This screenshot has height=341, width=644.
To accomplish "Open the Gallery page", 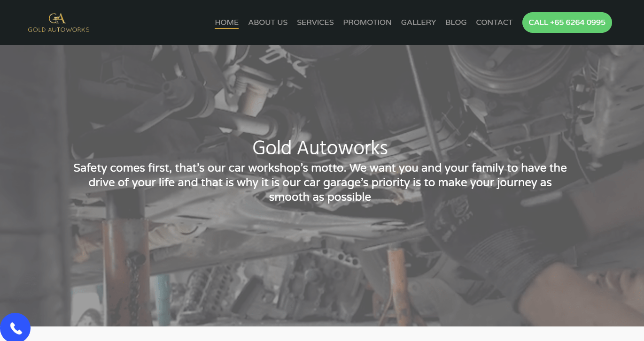I will pyautogui.click(x=419, y=22).
